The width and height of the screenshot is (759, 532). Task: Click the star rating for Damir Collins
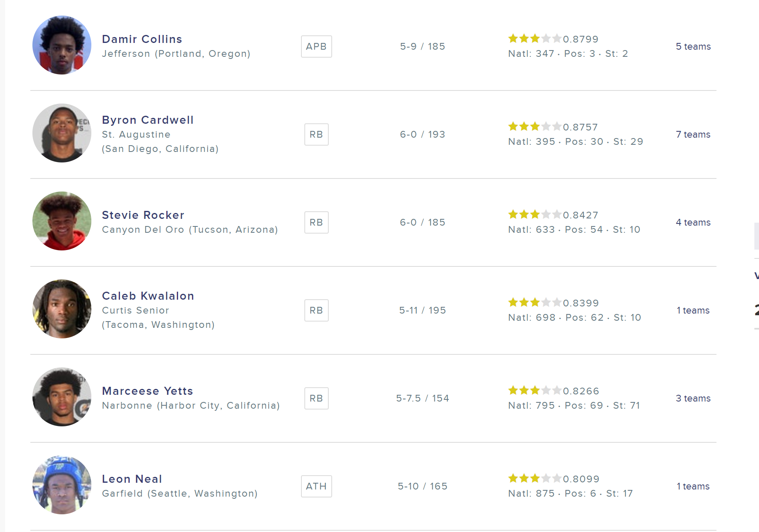tap(535, 39)
